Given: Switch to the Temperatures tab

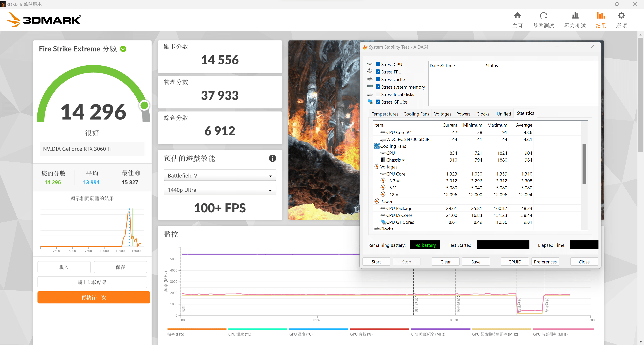Looking at the screenshot, I should tap(385, 114).
